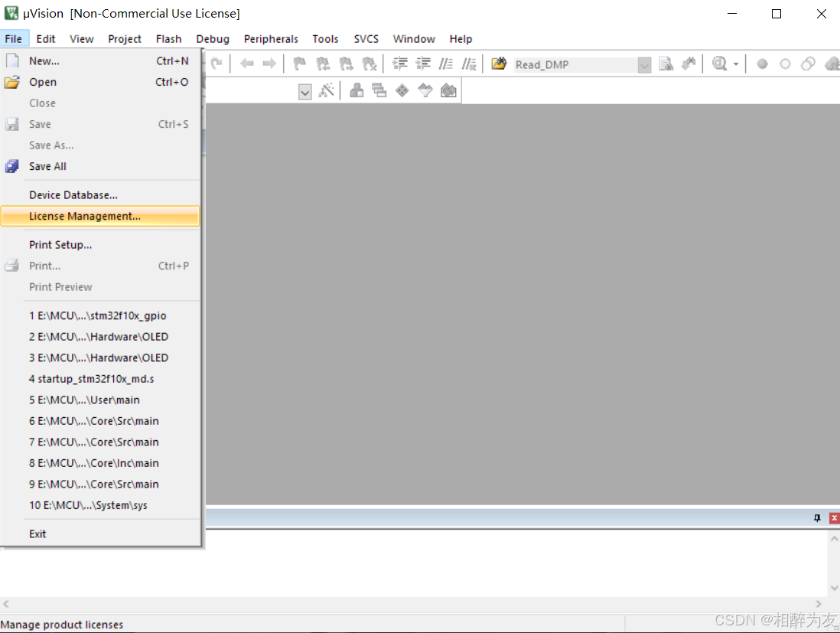Select License Management... entry

[x=101, y=216]
